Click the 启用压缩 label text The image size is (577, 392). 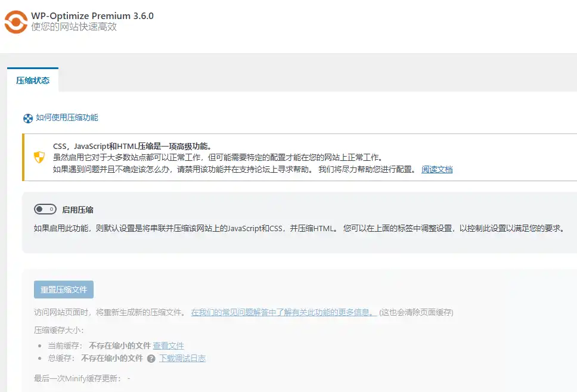tap(79, 209)
